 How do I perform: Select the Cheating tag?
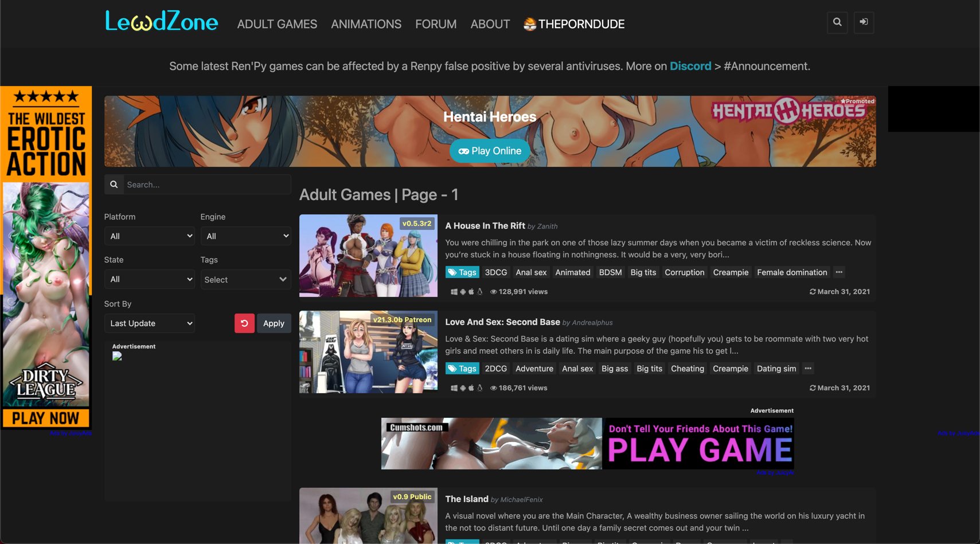687,369
